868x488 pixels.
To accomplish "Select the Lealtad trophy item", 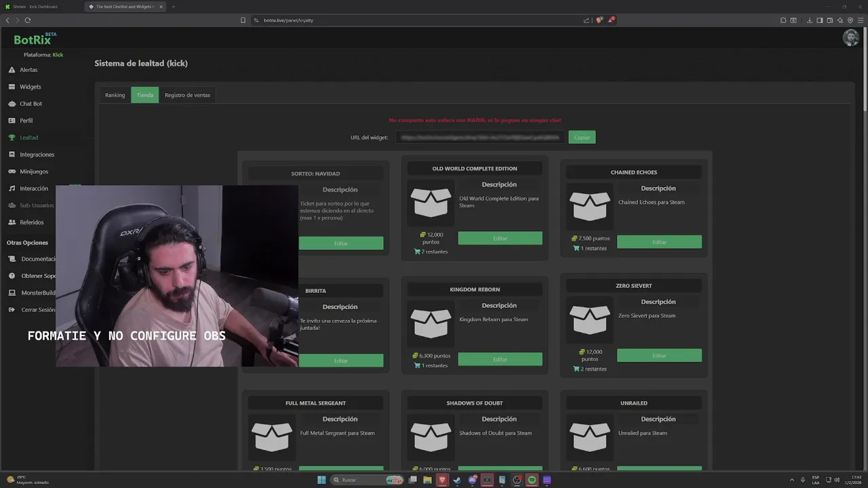I will (x=23, y=138).
